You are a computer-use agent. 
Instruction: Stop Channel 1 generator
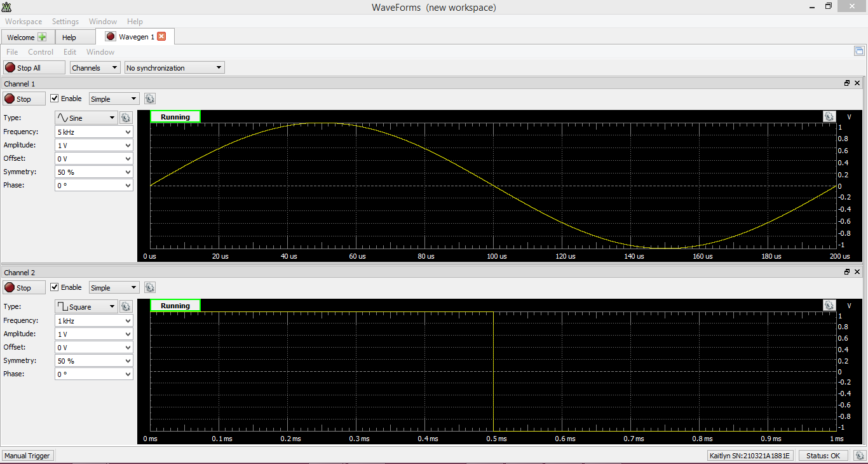point(24,99)
